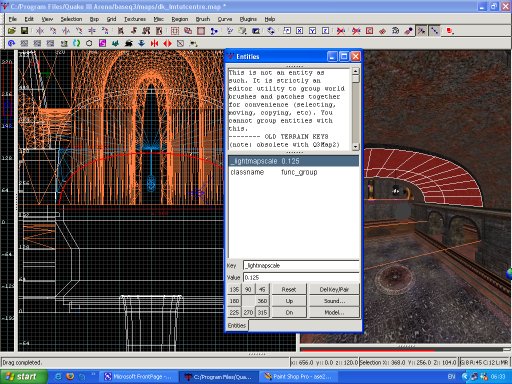Screen dimensions: 512x384
Task: Click the Reset button in Entities window
Action: coord(289,289)
